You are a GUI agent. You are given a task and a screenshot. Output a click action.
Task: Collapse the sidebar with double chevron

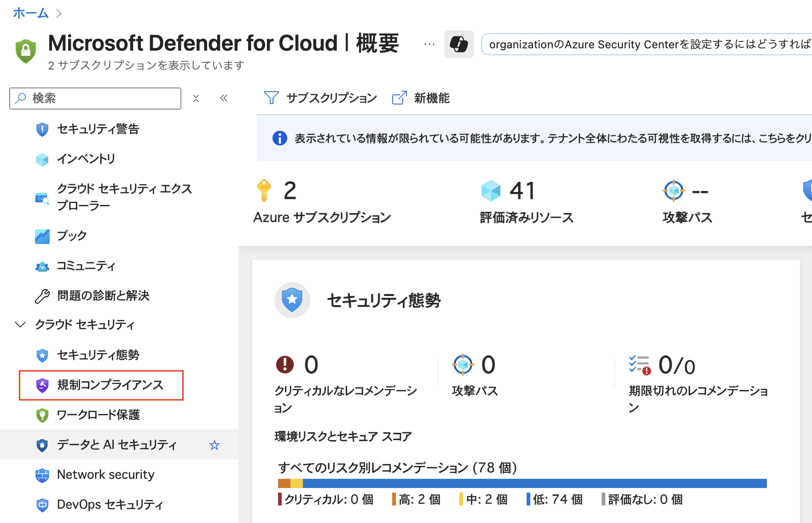[x=224, y=98]
